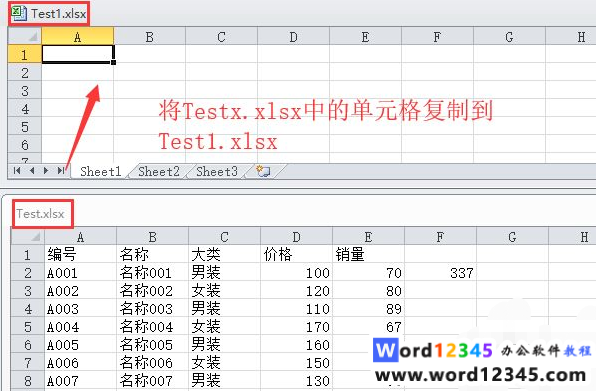Viewport: 596px width, 391px height.
Task: Select column D header in Test.xlsx
Action: [x=296, y=237]
